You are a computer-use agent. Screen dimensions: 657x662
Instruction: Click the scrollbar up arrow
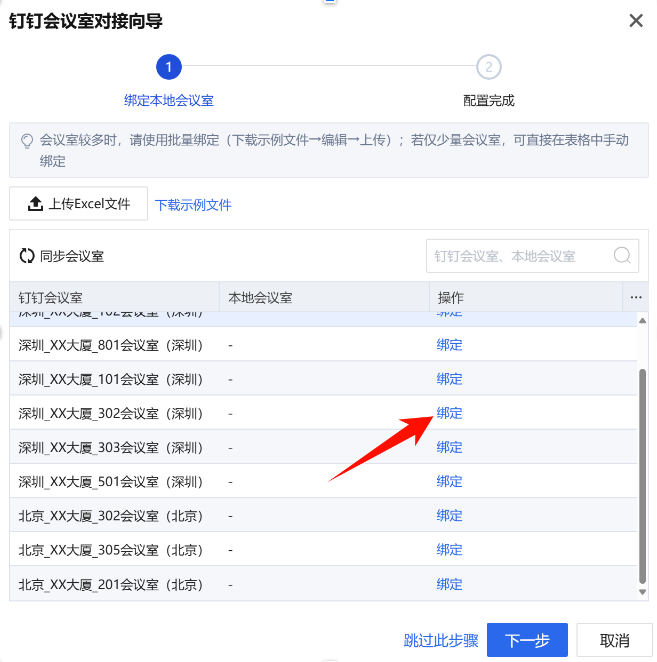tap(642, 320)
